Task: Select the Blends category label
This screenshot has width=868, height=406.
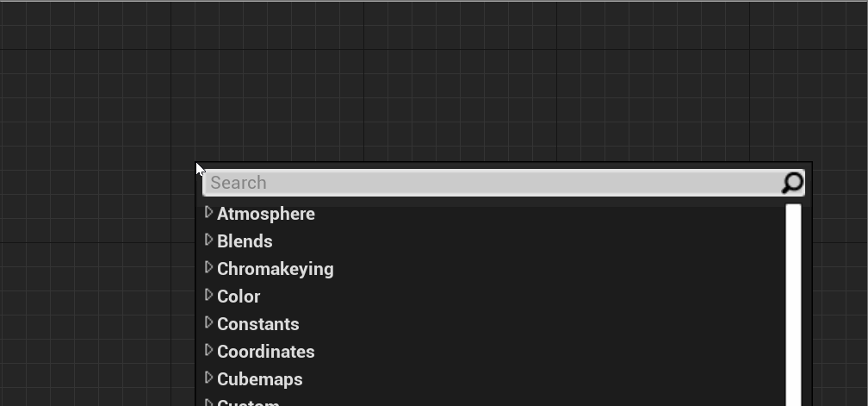Action: [245, 241]
